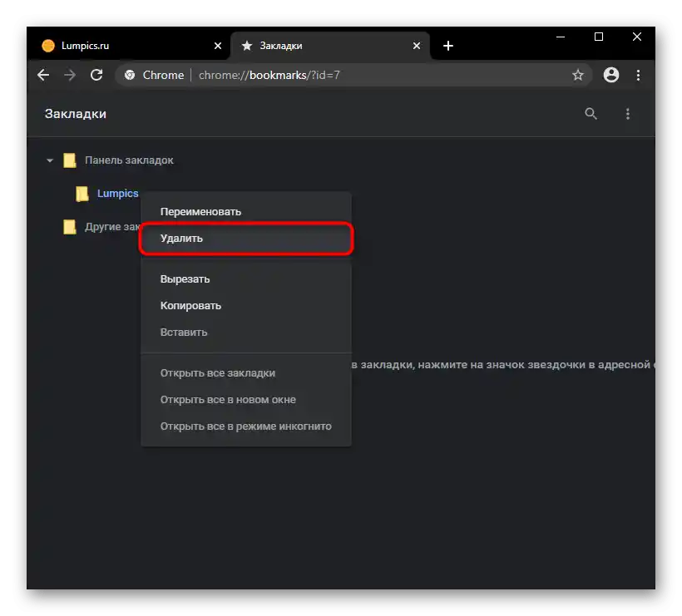Click the address bar URL chrome://bookmarks
The height and width of the screenshot is (616, 682).
pos(269,75)
